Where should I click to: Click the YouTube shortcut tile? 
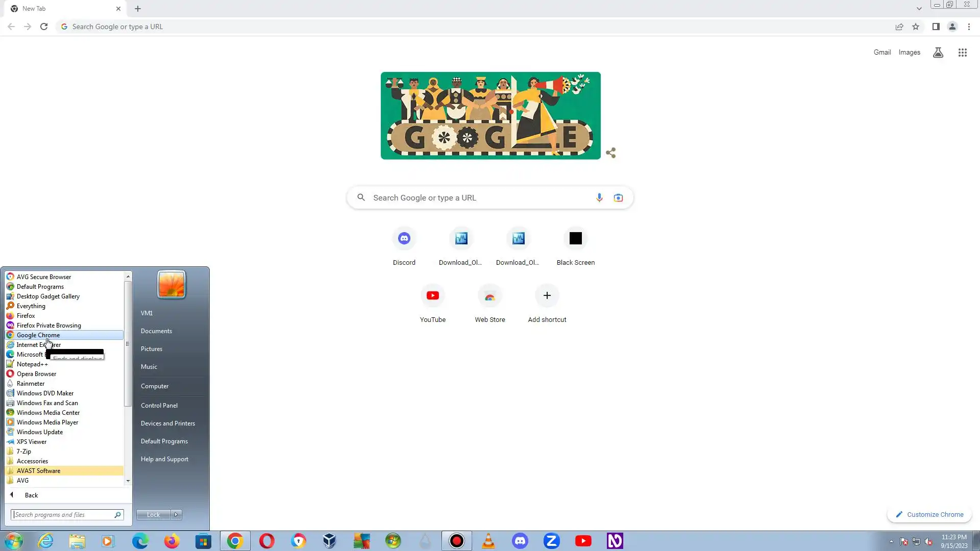[432, 296]
